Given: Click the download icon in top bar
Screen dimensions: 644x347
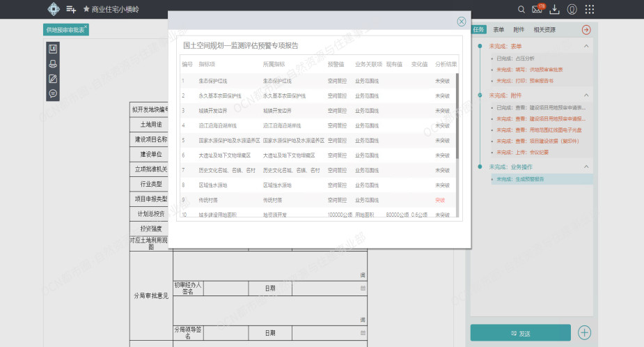Looking at the screenshot, I should (555, 9).
